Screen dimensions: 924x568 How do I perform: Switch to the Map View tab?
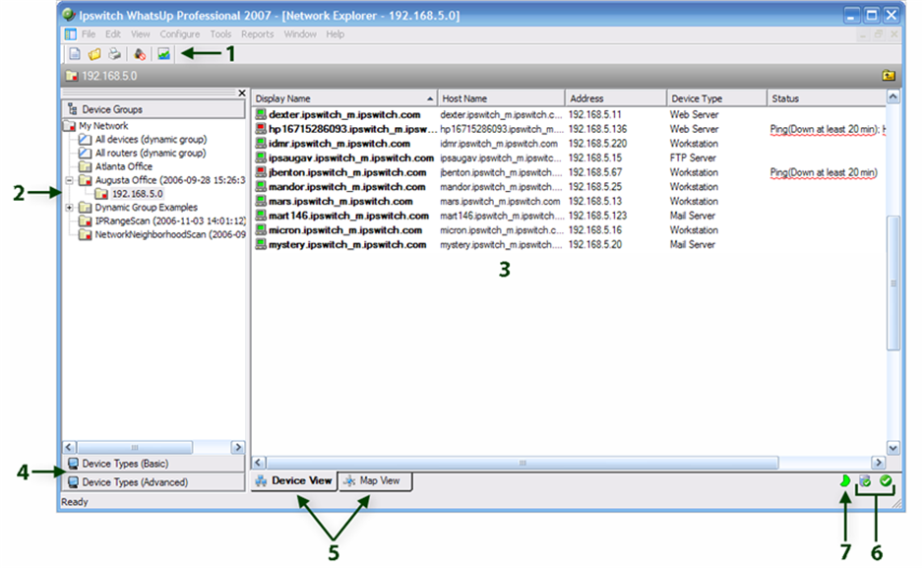click(375, 480)
